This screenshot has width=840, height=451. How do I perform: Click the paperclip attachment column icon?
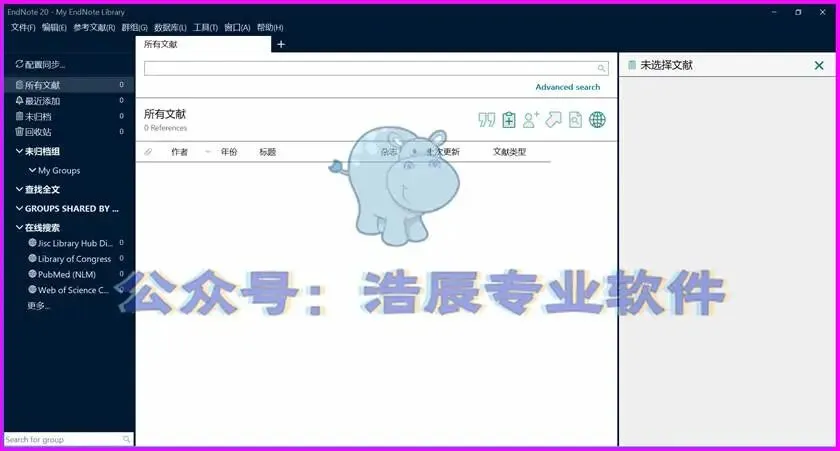148,152
